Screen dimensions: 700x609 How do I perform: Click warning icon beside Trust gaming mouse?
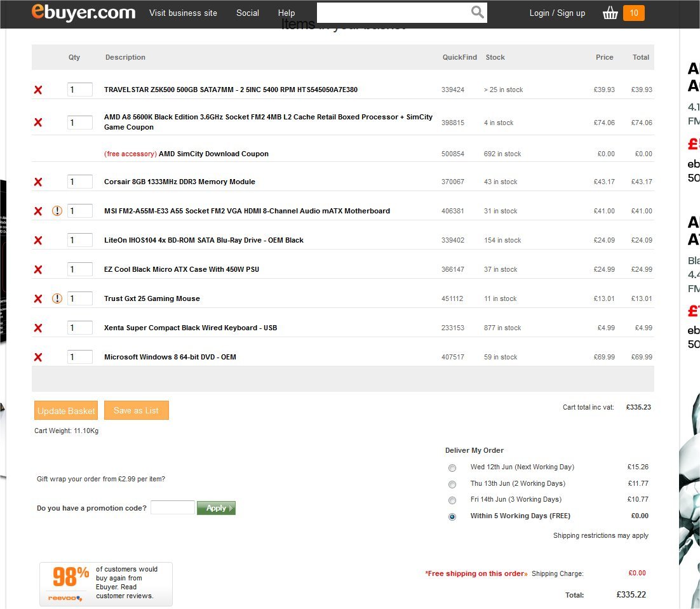click(57, 298)
